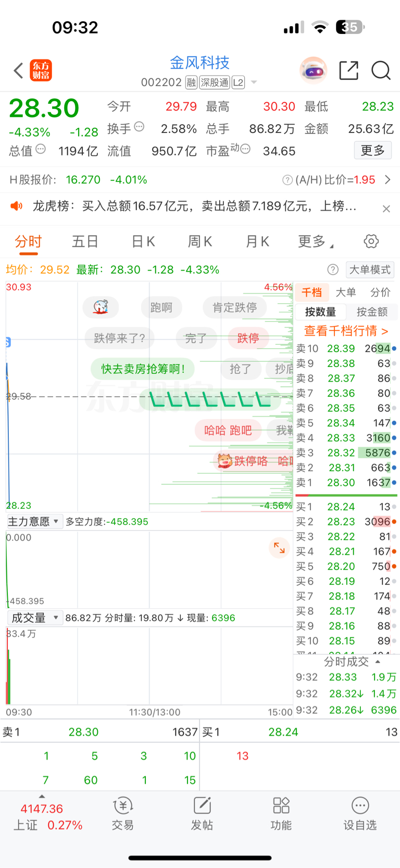Switch to 分时 chart tab
The image size is (400, 868).
click(x=28, y=242)
